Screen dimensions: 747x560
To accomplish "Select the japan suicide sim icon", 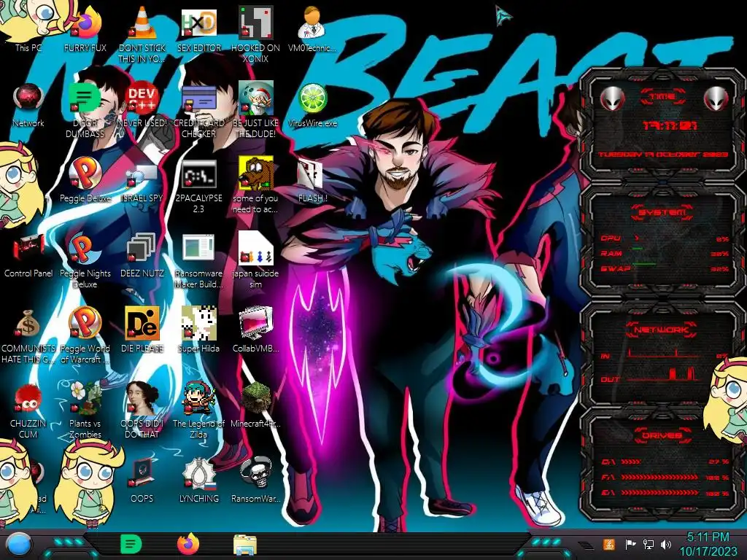I will pyautogui.click(x=255, y=261).
